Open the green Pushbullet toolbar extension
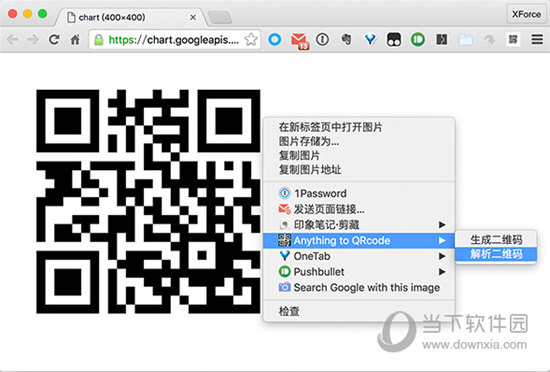550x372 pixels. click(x=417, y=39)
